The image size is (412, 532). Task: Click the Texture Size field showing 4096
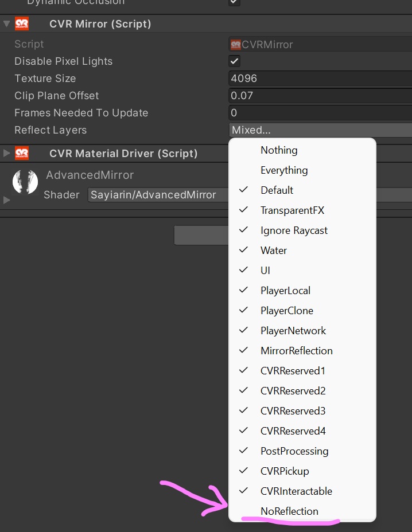point(320,79)
